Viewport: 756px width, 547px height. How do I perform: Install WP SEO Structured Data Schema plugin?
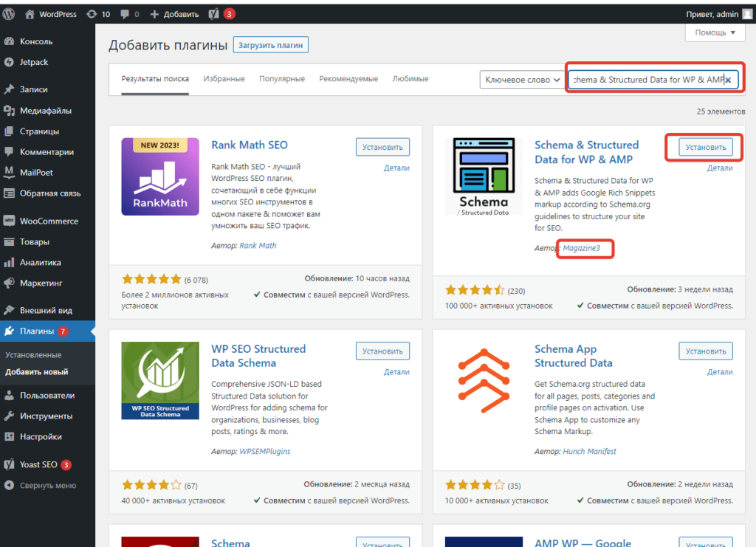click(x=383, y=351)
